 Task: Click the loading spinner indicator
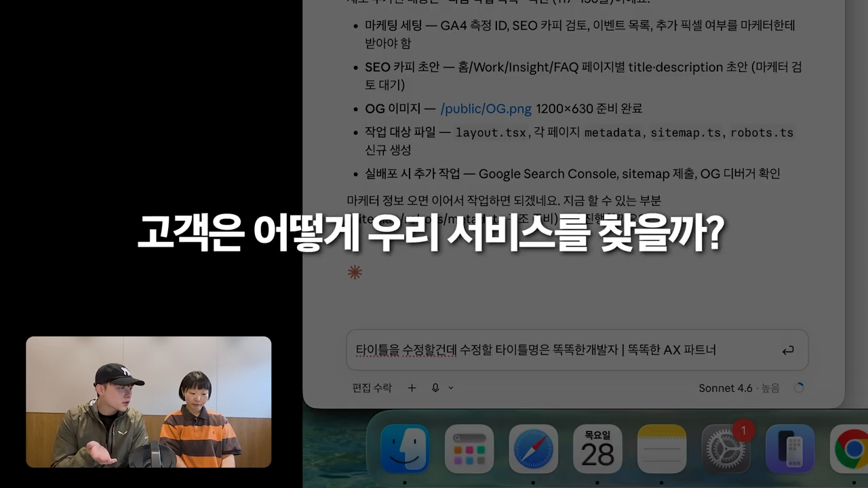tap(799, 388)
